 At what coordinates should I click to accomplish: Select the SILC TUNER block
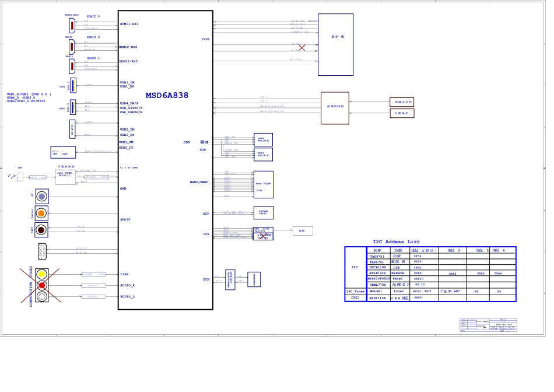coord(65,177)
